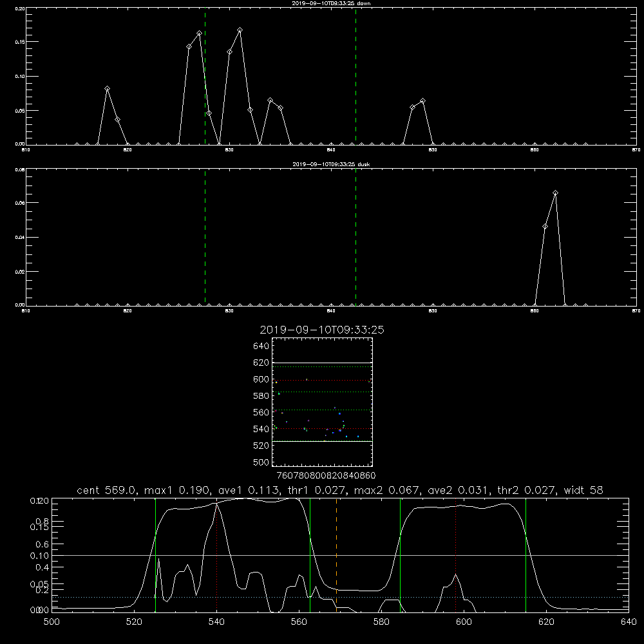Click the x-axis label 600 on bottom plot
This screenshot has height=644, width=644.
[464, 622]
